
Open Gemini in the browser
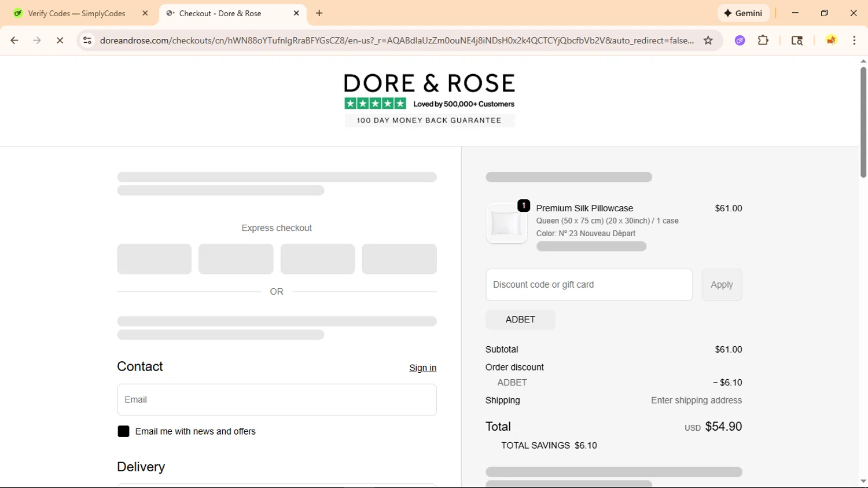click(744, 13)
